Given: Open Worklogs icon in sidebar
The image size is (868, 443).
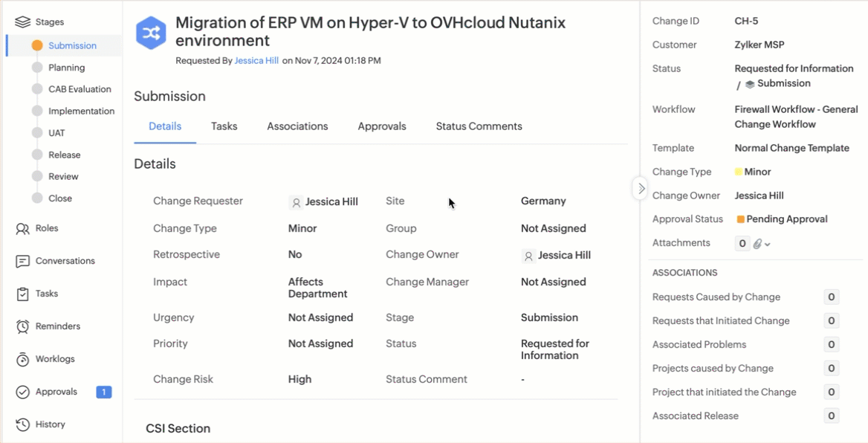Looking at the screenshot, I should point(22,360).
